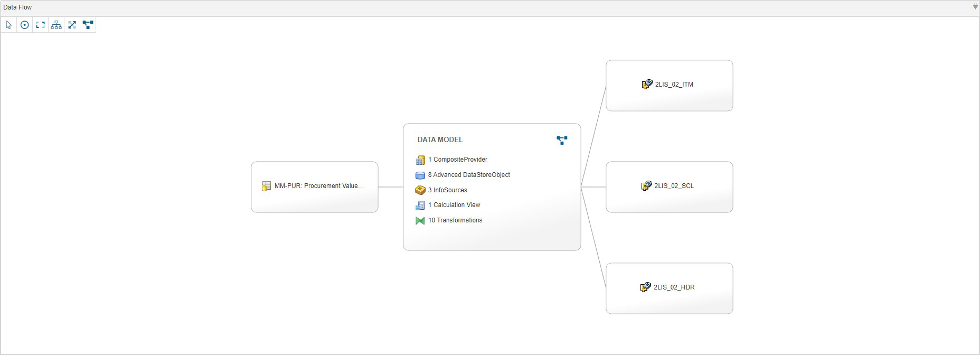Image resolution: width=980 pixels, height=355 pixels.
Task: Click the circular target focus tool
Action: (25, 25)
